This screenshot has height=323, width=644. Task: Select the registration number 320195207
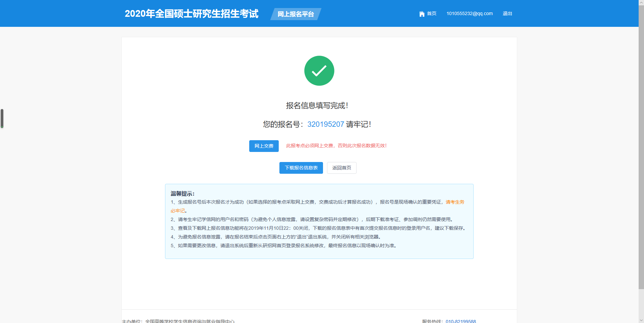(x=325, y=124)
